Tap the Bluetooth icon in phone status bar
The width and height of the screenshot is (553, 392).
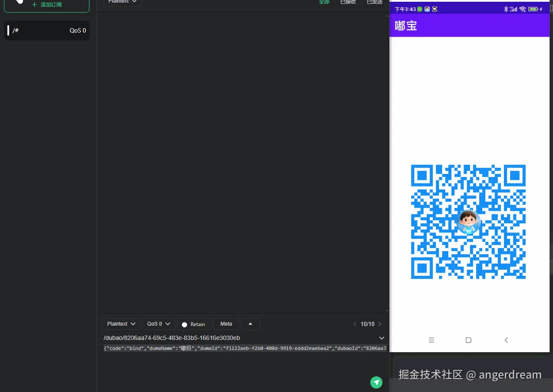pos(506,9)
